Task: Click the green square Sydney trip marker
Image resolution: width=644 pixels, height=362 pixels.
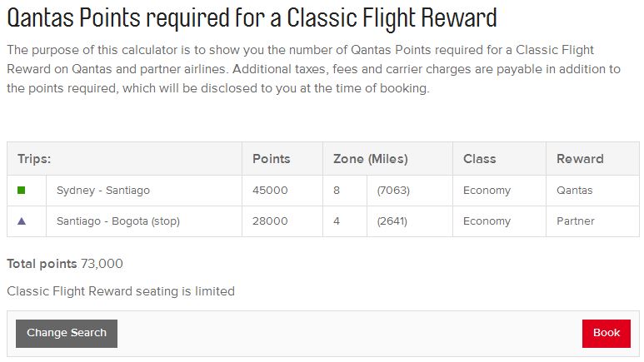Action: [22, 190]
